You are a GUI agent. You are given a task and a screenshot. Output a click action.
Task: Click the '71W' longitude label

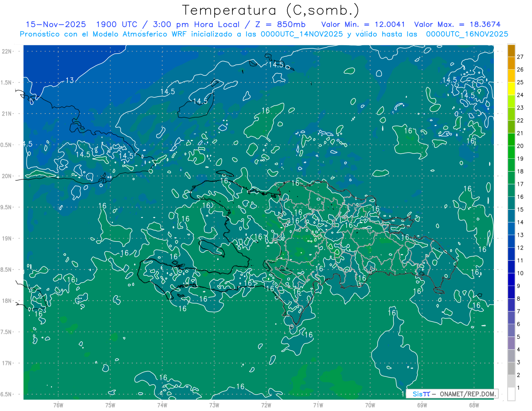coord(318,405)
